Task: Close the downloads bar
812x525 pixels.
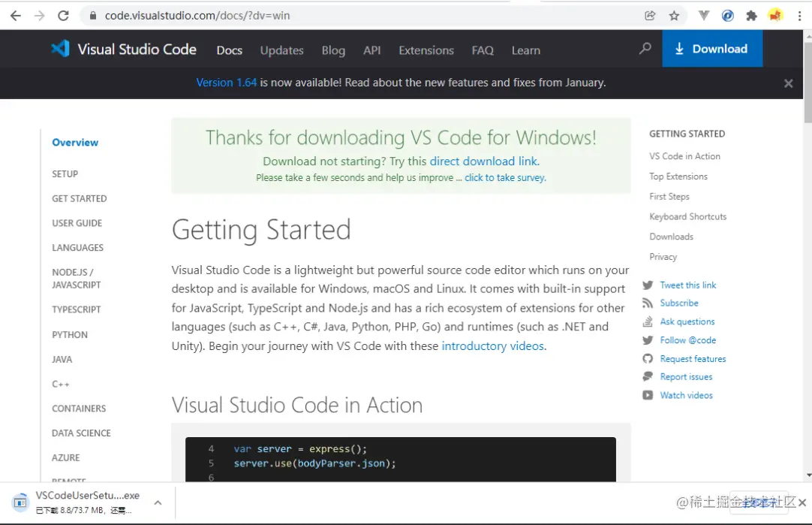Action: 802,502
